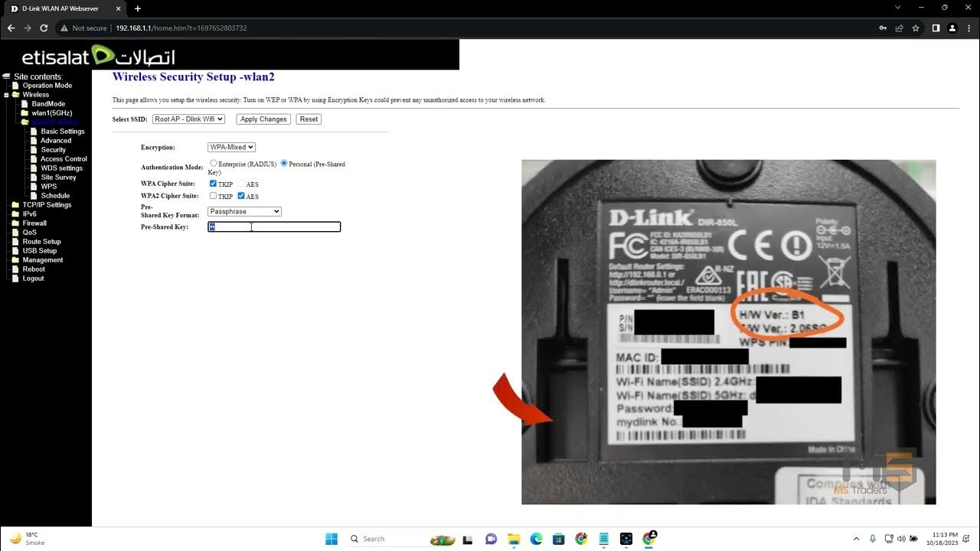This screenshot has height=551, width=980.
Task: Open the Chrome three-dot menu
Action: (x=969, y=28)
